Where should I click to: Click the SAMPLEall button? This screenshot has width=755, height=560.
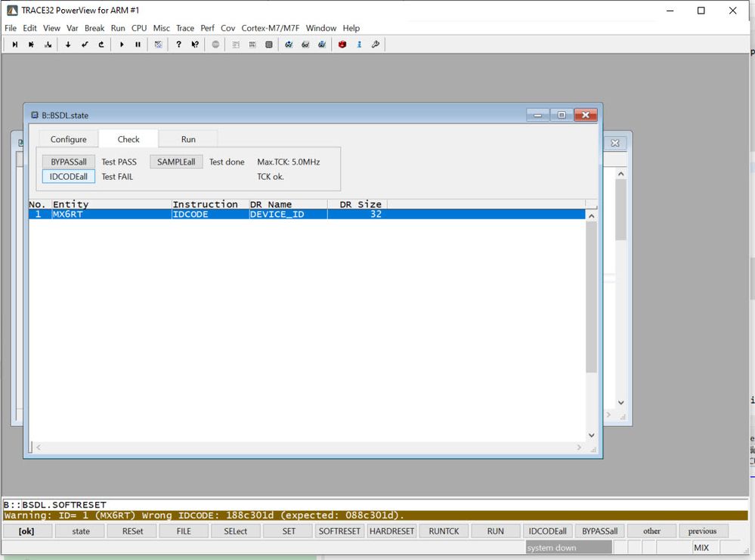[176, 162]
